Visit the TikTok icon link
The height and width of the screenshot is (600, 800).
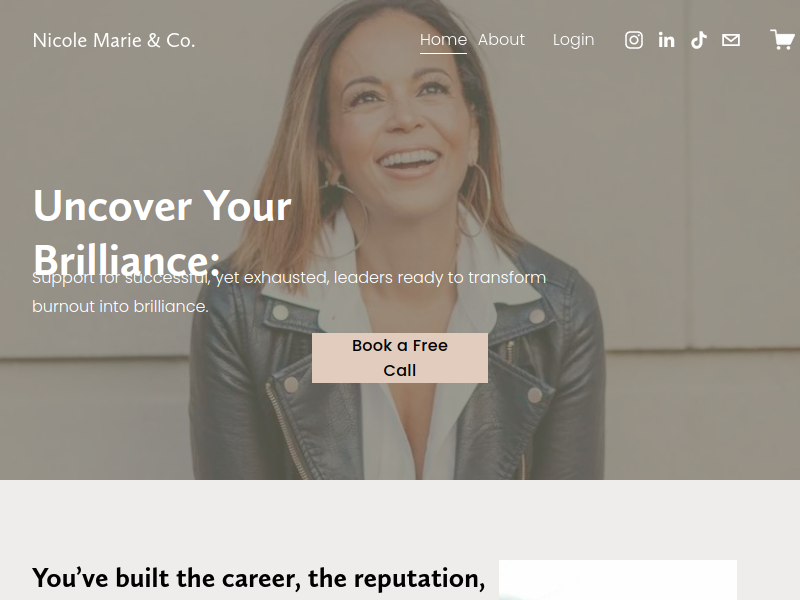point(698,40)
